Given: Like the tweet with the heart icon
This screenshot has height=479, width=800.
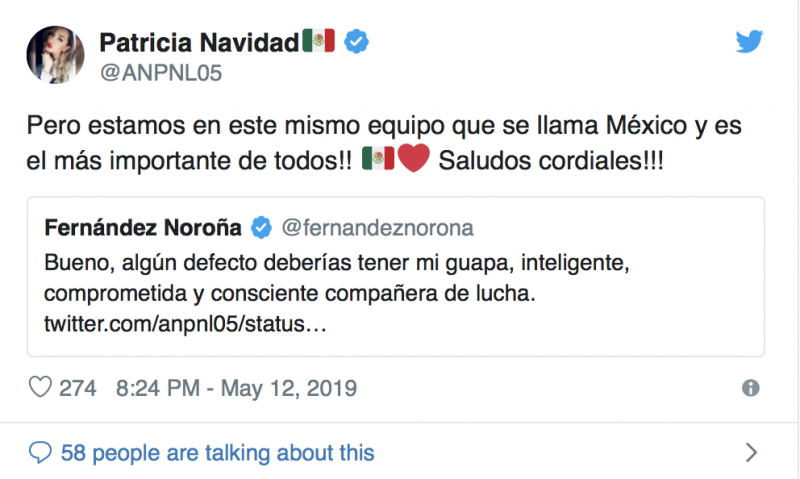Looking at the screenshot, I should pyautogui.click(x=40, y=387).
